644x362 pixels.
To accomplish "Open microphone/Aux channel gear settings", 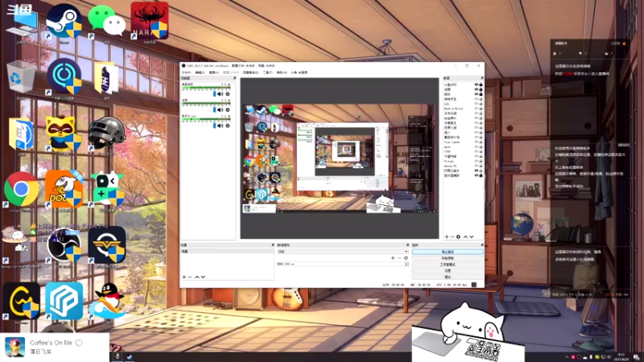I will (x=228, y=125).
